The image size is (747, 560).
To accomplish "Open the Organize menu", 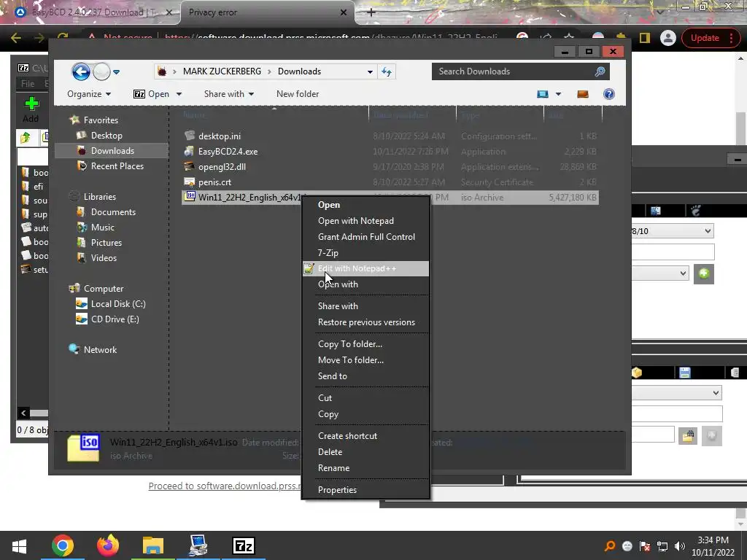I will pos(89,94).
